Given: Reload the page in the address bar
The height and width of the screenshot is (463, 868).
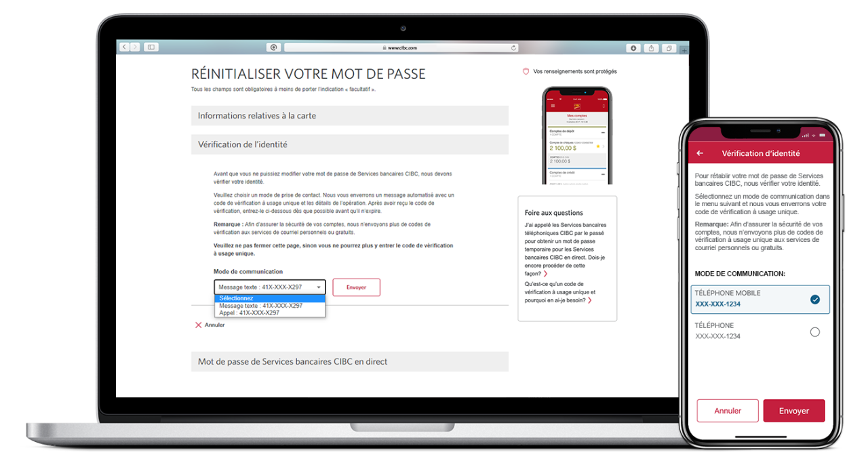Looking at the screenshot, I should (x=513, y=48).
